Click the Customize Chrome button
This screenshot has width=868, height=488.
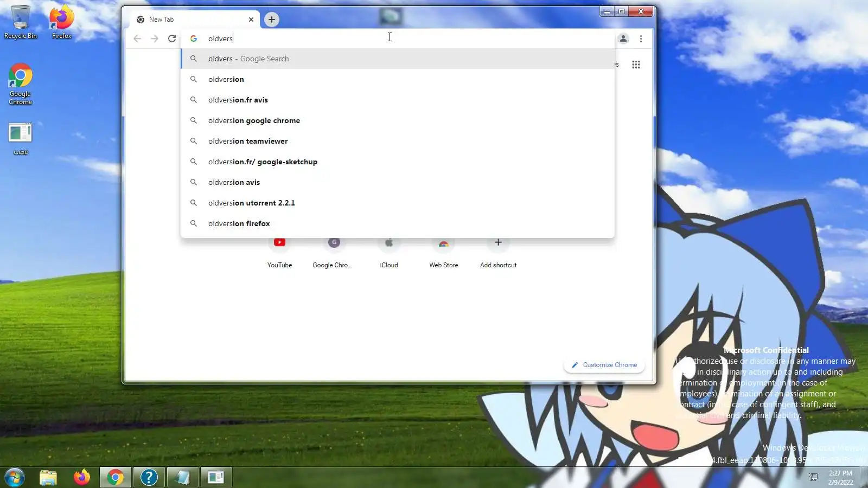(604, 365)
